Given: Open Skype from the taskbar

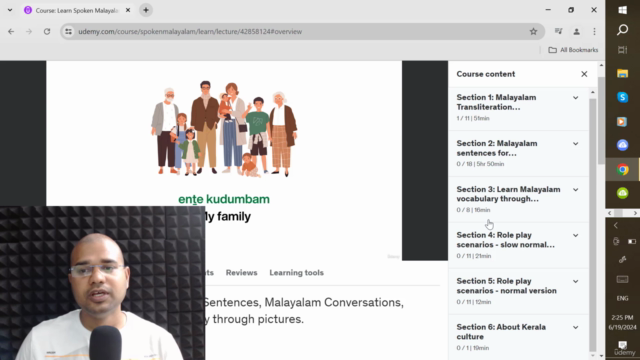Looking at the screenshot, I should click(622, 97).
